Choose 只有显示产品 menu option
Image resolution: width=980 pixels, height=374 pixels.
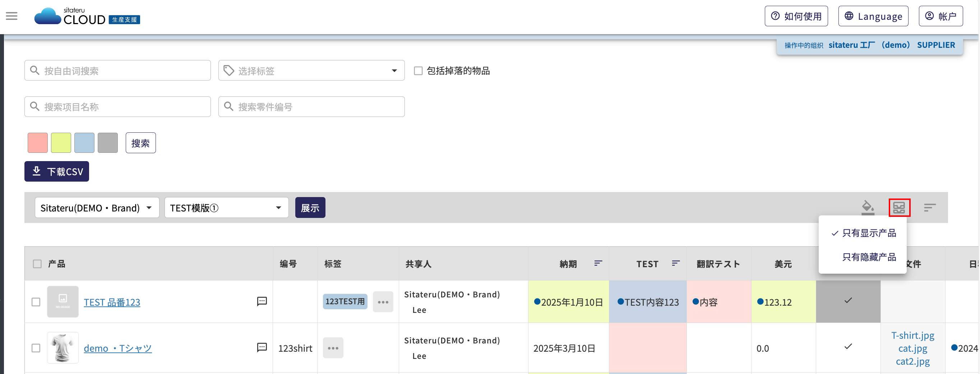point(869,233)
